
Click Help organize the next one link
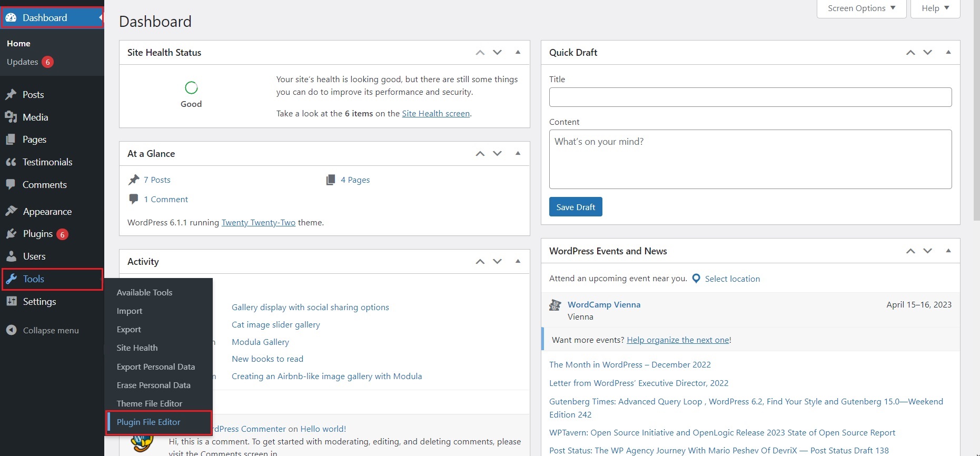pyautogui.click(x=678, y=340)
